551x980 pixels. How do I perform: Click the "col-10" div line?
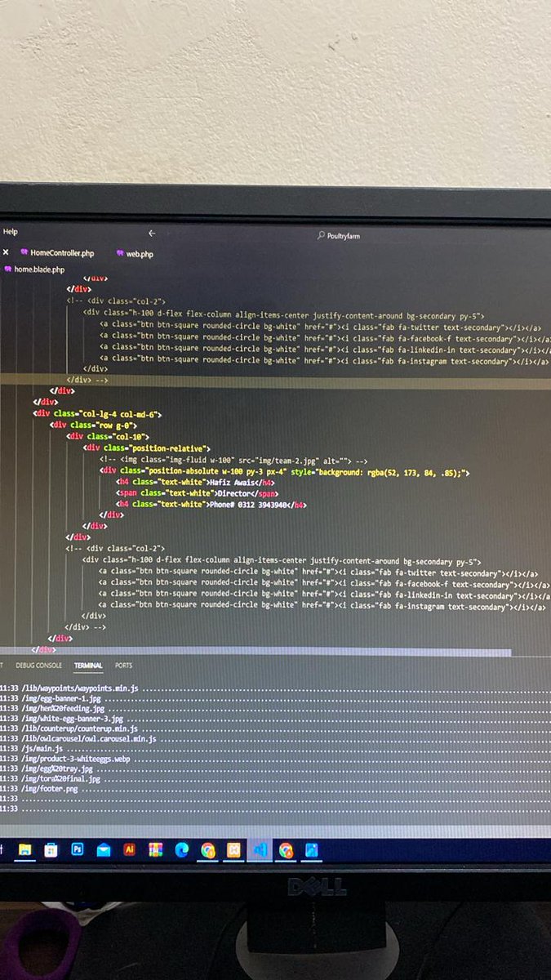(x=106, y=436)
